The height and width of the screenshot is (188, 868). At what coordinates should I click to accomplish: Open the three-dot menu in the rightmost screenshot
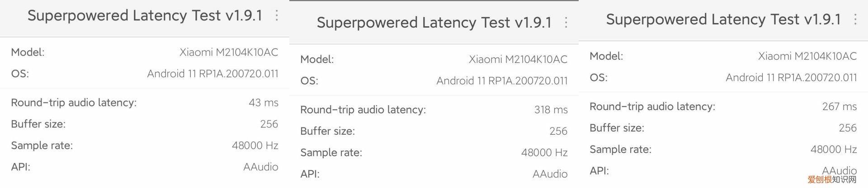[855, 19]
